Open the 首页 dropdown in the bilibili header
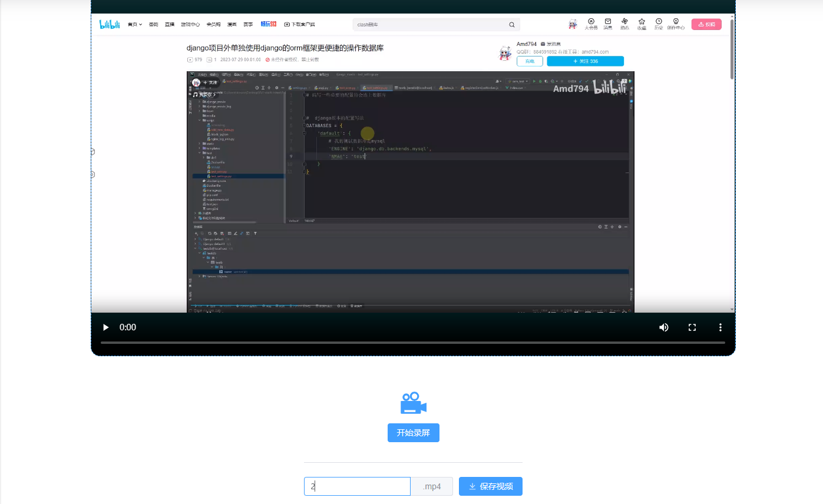 coord(135,25)
